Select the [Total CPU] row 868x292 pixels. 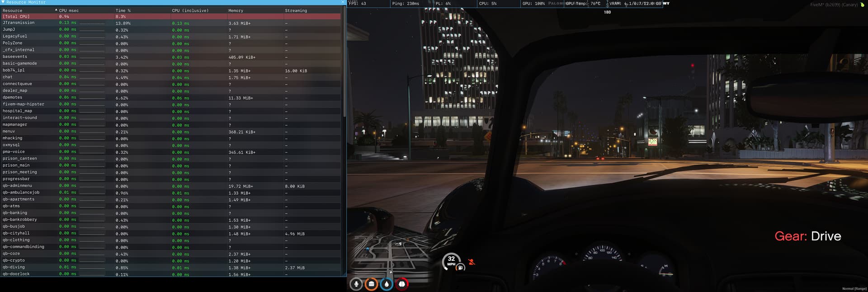(171, 16)
